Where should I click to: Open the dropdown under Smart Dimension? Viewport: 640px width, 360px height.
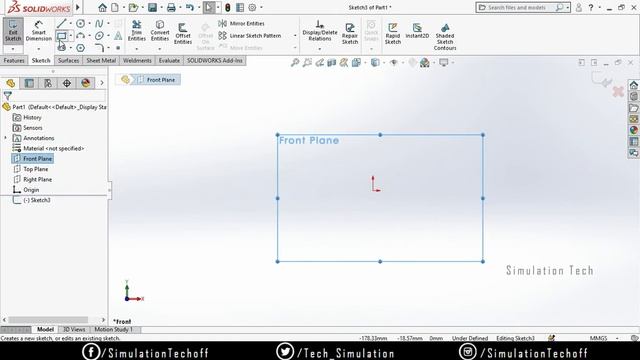(39, 49)
